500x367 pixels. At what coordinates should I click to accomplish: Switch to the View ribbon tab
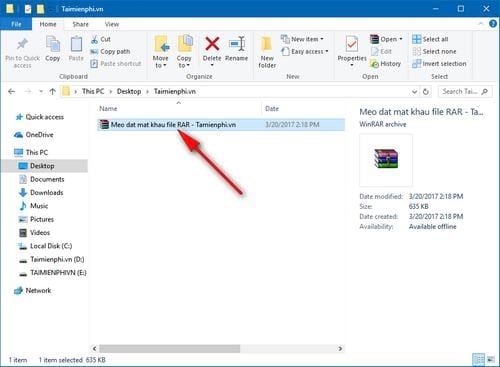click(112, 24)
